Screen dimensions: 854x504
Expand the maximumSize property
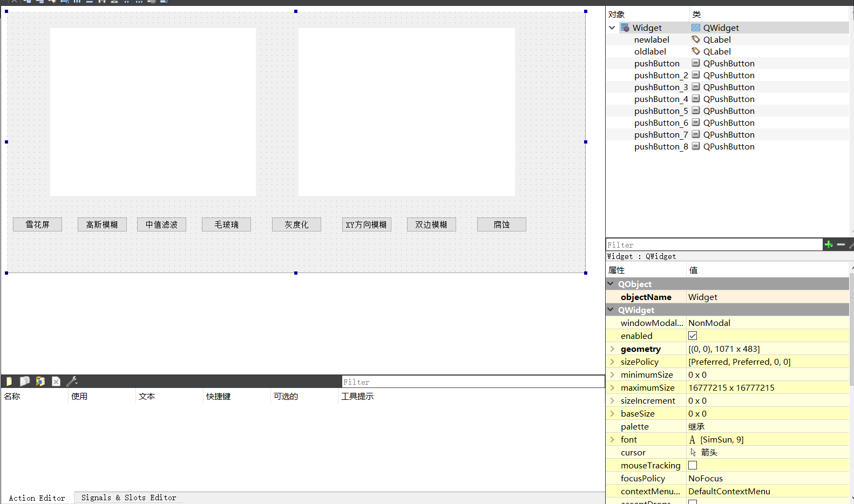612,387
